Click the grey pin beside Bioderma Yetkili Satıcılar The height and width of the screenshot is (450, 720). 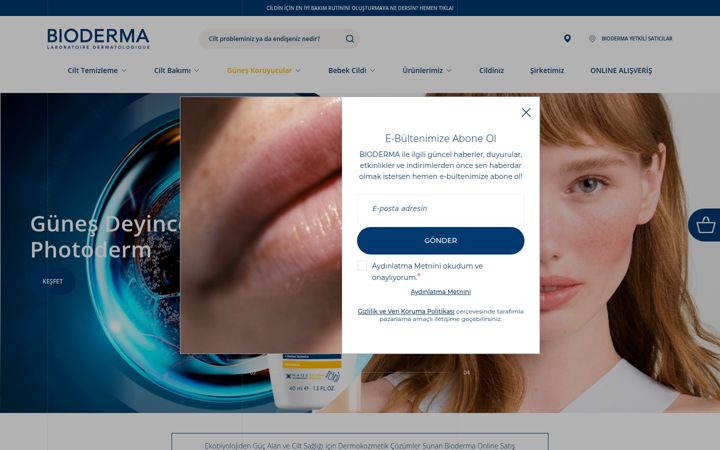coord(592,39)
